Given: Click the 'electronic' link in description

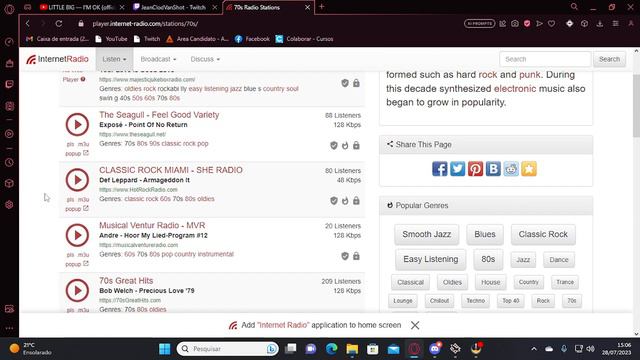Looking at the screenshot, I should 515,89.
